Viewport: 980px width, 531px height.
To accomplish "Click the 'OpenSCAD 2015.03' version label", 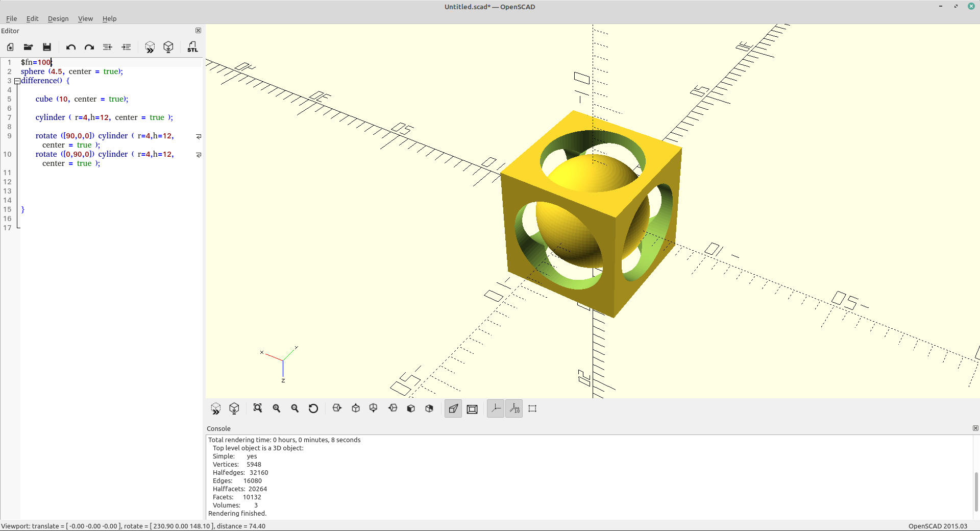I will pos(938,526).
